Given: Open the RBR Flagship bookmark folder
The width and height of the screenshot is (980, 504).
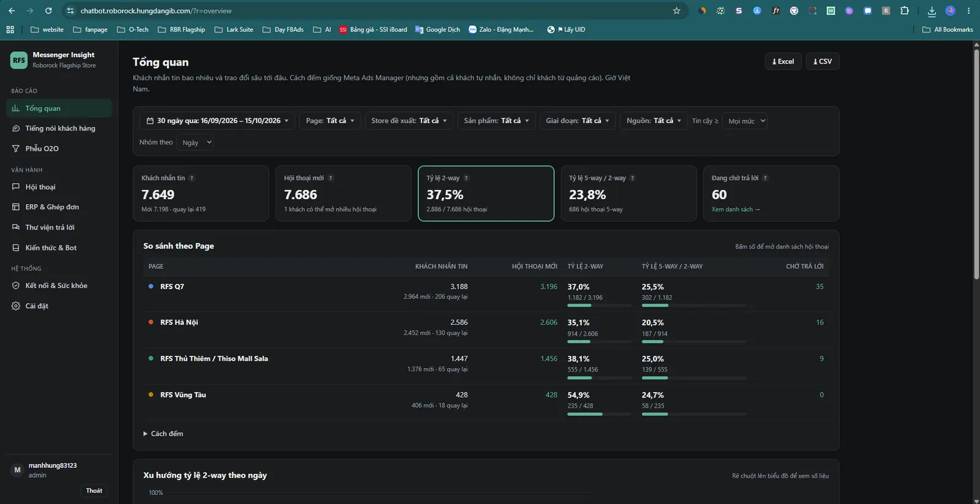Looking at the screenshot, I should click(x=181, y=29).
